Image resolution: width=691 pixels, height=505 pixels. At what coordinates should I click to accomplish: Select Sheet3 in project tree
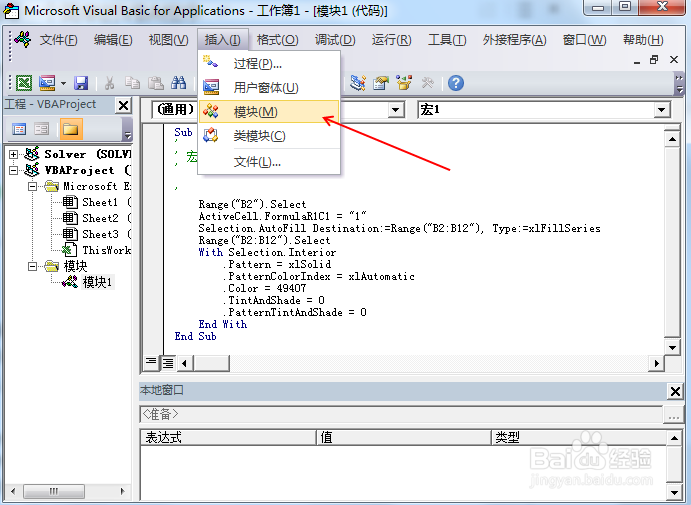[100, 234]
